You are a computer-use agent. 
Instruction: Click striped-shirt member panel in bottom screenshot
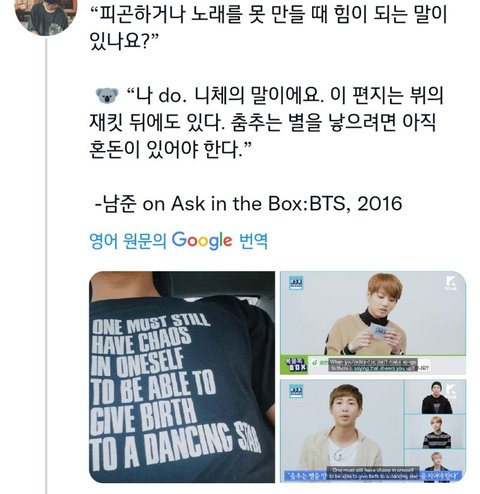coord(435,431)
